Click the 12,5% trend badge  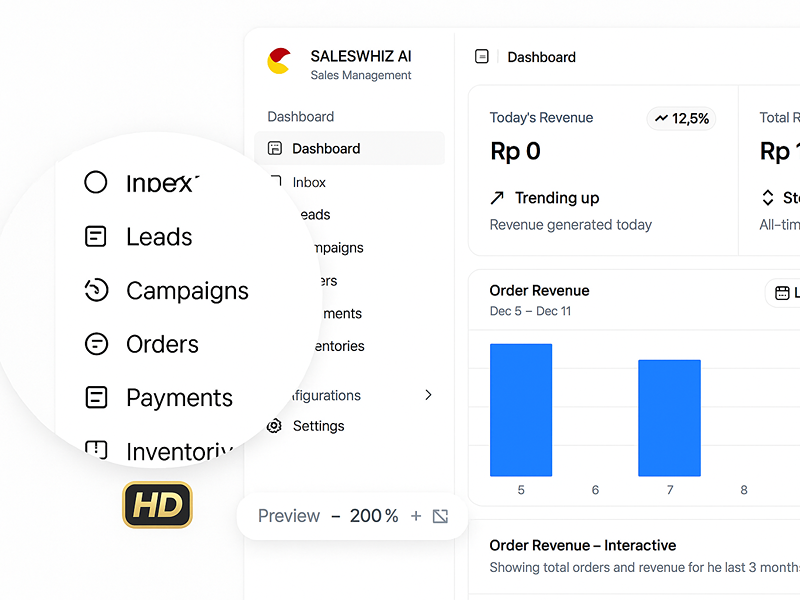[681, 118]
